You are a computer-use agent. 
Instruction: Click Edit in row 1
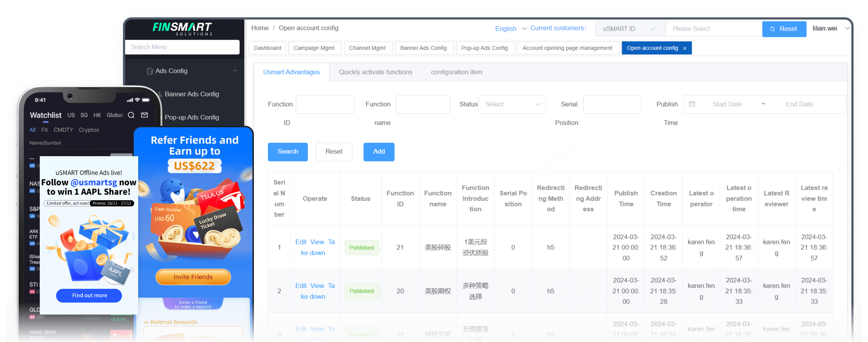coord(301,242)
